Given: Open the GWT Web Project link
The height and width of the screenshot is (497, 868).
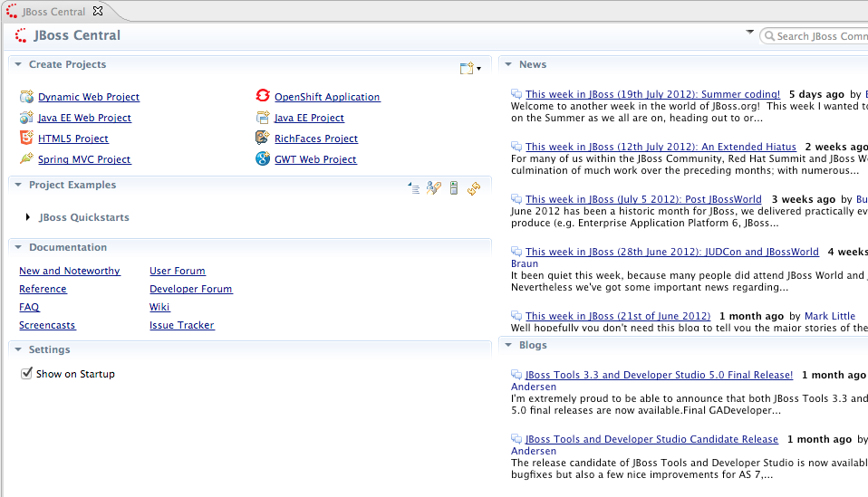Looking at the screenshot, I should click(315, 159).
